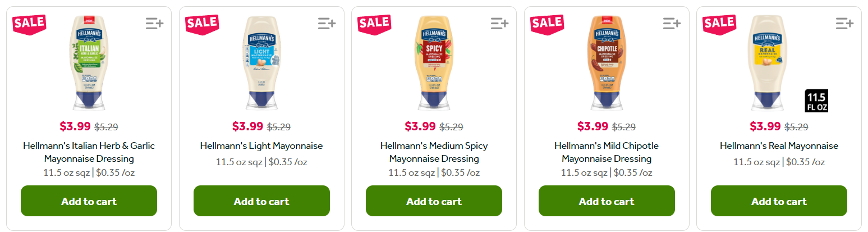View Mild Chipotle bottle product image
The width and height of the screenshot is (868, 232).
607,63
